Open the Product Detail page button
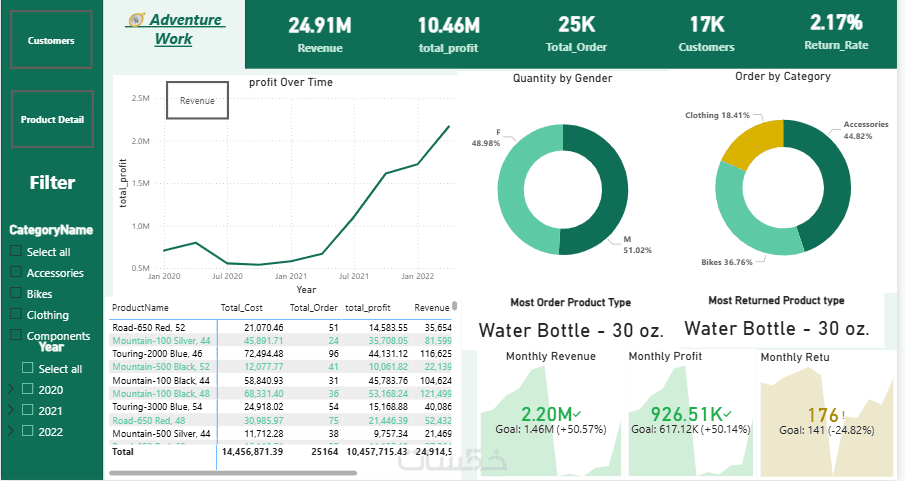 point(53,119)
